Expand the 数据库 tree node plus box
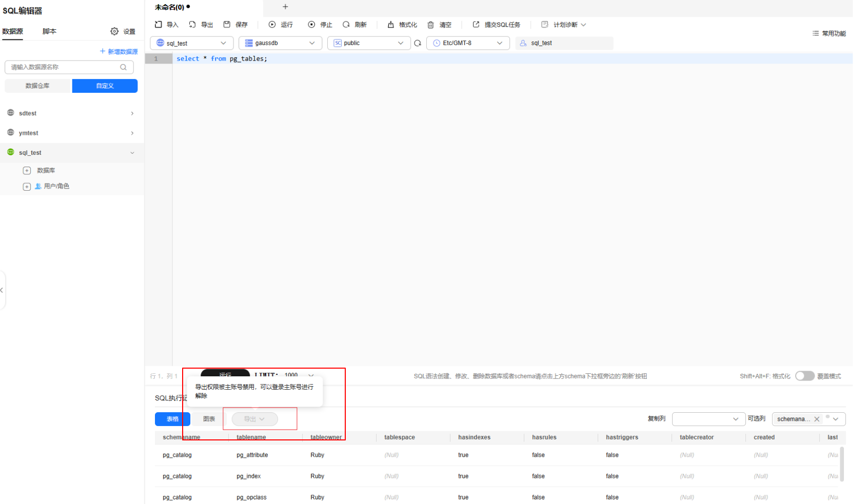Screen dimensions: 866x504 27,171
